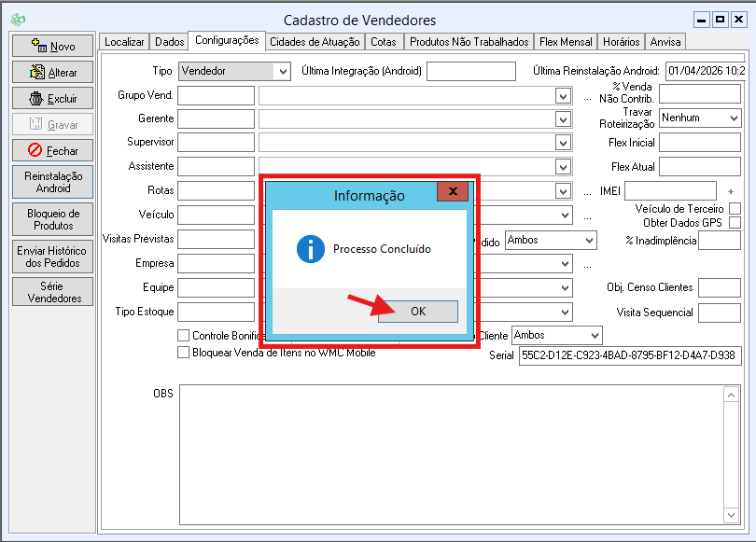756x542 pixels.
Task: Open the Gerente combo box arrow
Action: coord(562,119)
